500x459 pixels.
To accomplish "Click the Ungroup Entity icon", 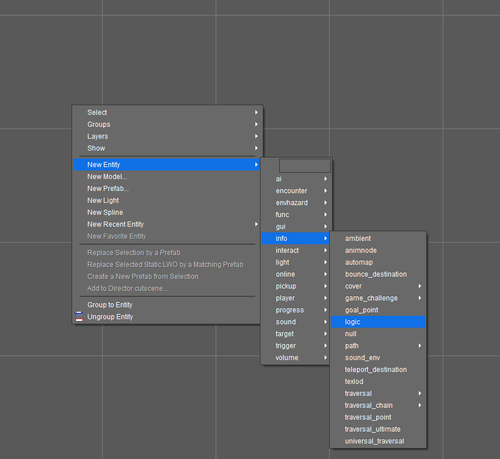I will tap(79, 317).
